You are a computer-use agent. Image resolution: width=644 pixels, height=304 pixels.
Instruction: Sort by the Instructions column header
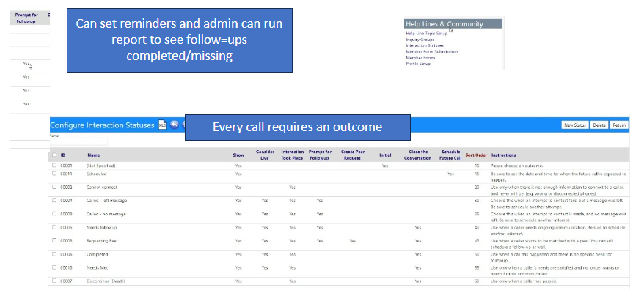[503, 155]
